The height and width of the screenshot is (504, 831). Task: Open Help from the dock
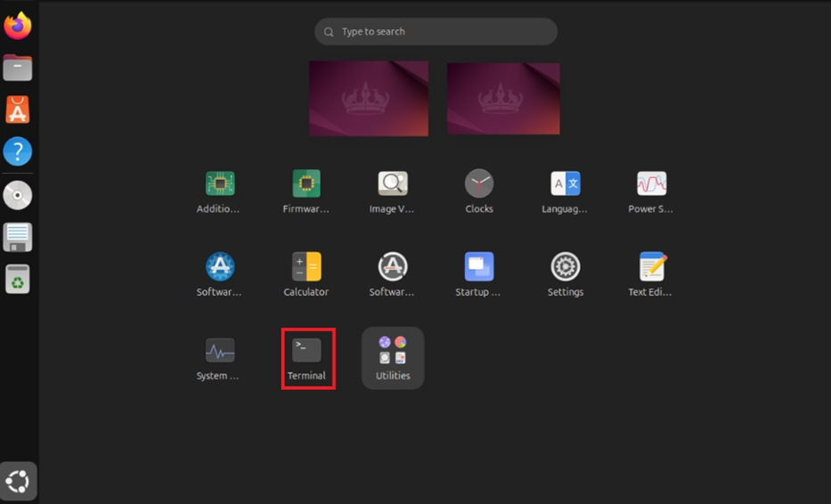[18, 151]
